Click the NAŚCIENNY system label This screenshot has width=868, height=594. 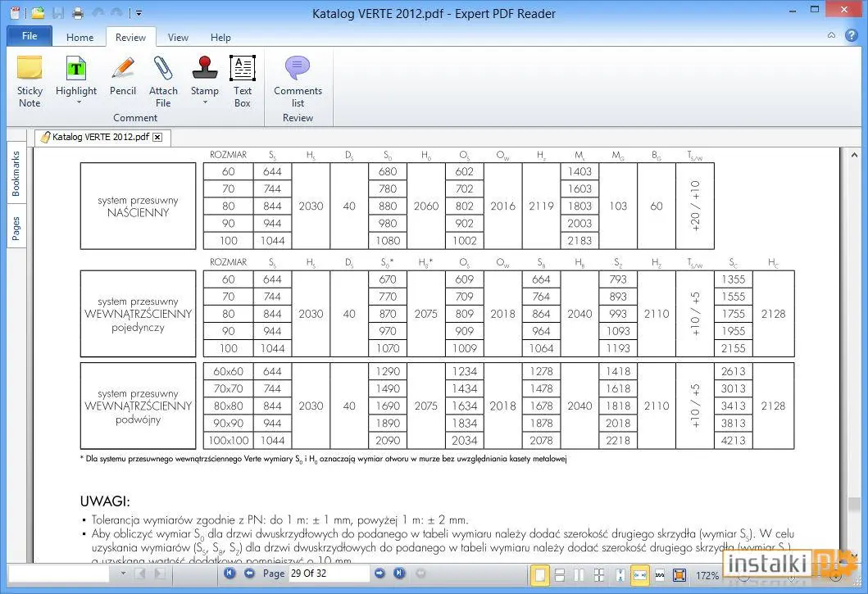(138, 212)
